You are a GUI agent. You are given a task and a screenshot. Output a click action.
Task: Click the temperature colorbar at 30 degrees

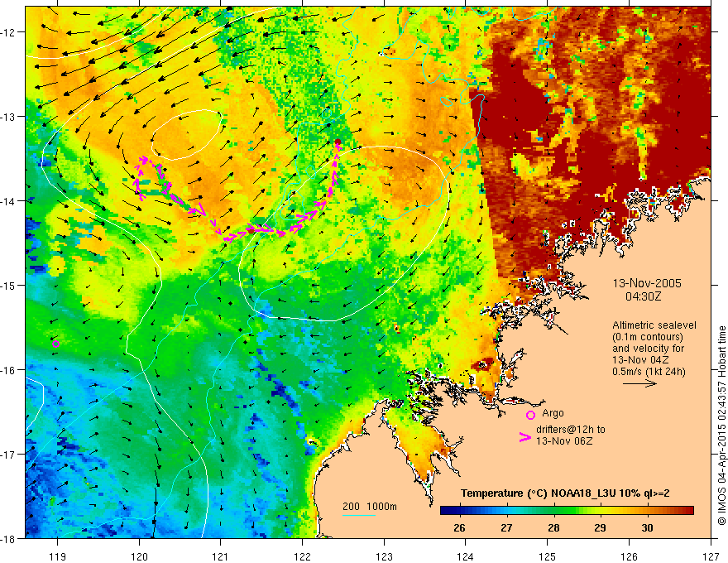(647, 511)
